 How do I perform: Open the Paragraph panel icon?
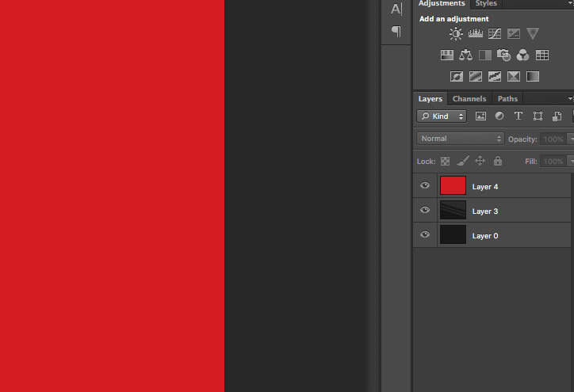pos(396,32)
